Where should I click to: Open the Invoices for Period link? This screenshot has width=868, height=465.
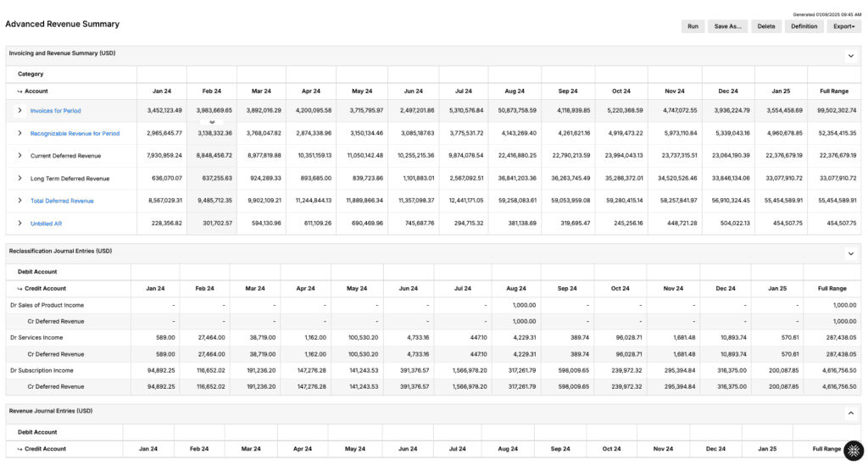(55, 111)
